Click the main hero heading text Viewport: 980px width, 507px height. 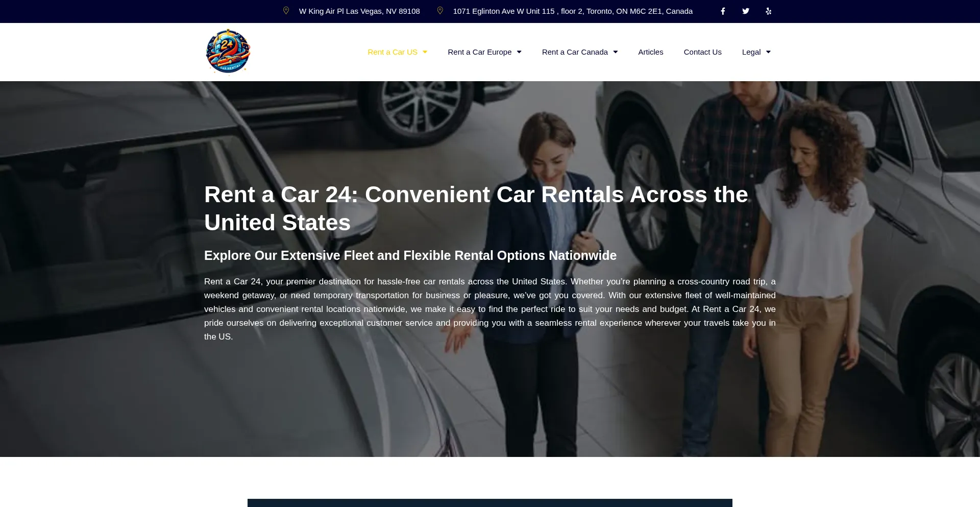[476, 208]
